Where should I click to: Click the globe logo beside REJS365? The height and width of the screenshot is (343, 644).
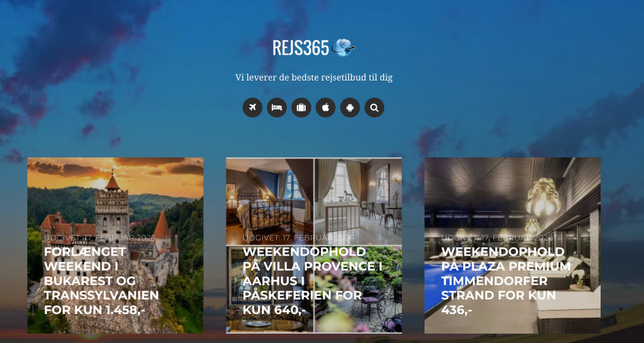(x=343, y=47)
